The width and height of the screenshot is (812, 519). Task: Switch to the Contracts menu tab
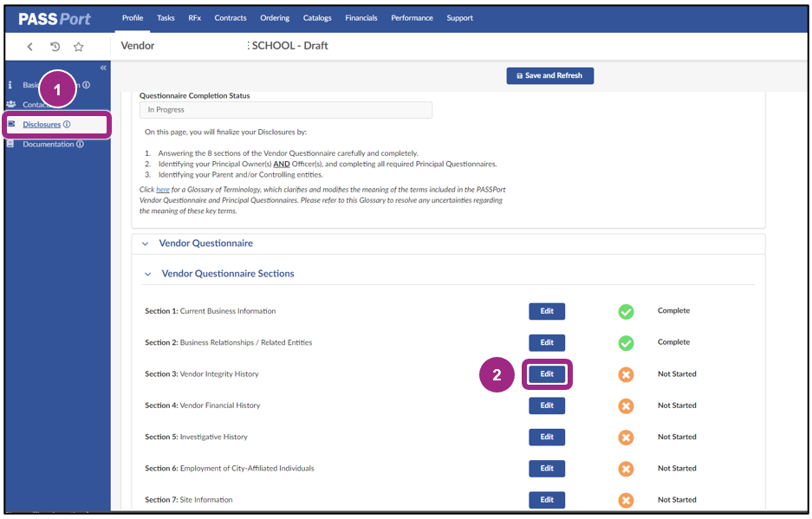230,17
